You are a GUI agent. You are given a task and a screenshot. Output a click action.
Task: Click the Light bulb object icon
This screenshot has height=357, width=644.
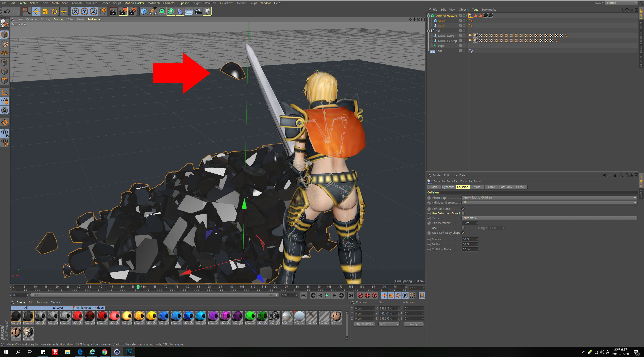click(207, 11)
